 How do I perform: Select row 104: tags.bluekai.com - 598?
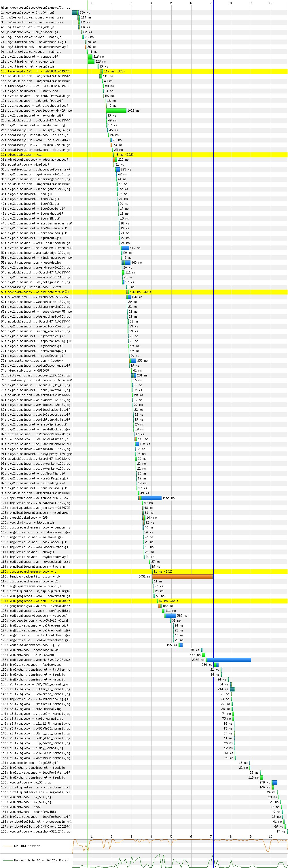click(144, 518)
